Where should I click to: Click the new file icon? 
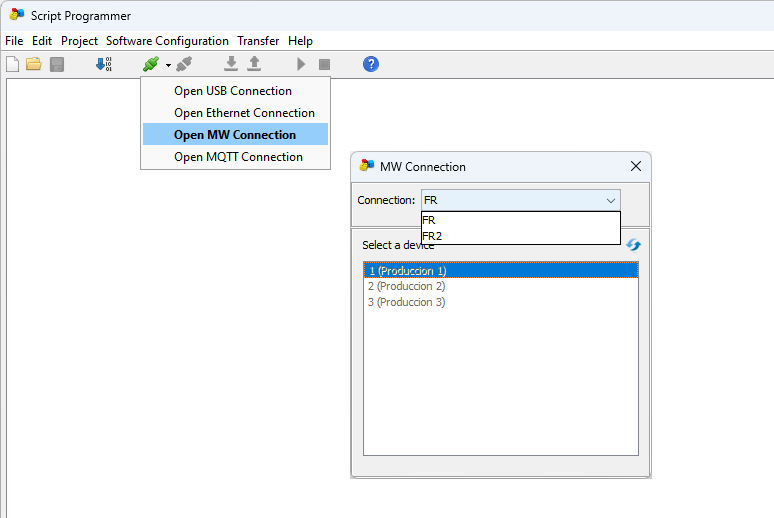click(13, 64)
